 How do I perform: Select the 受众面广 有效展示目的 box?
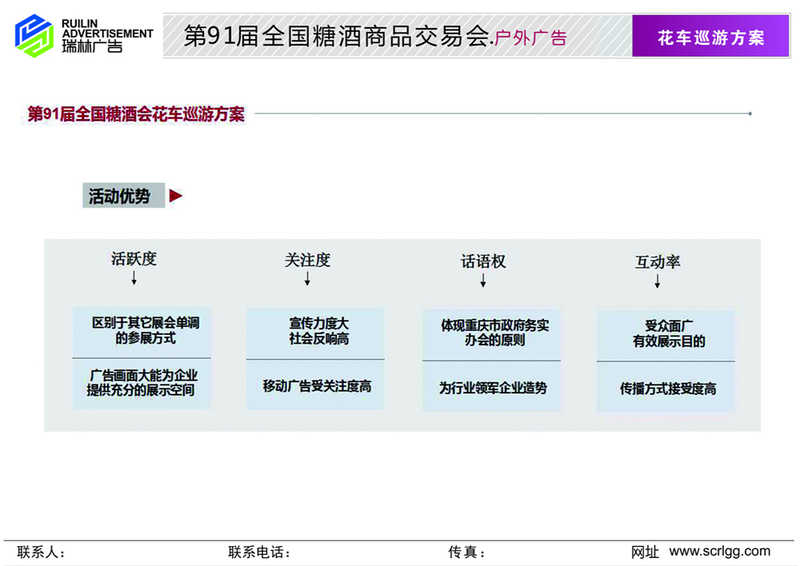[666, 334]
